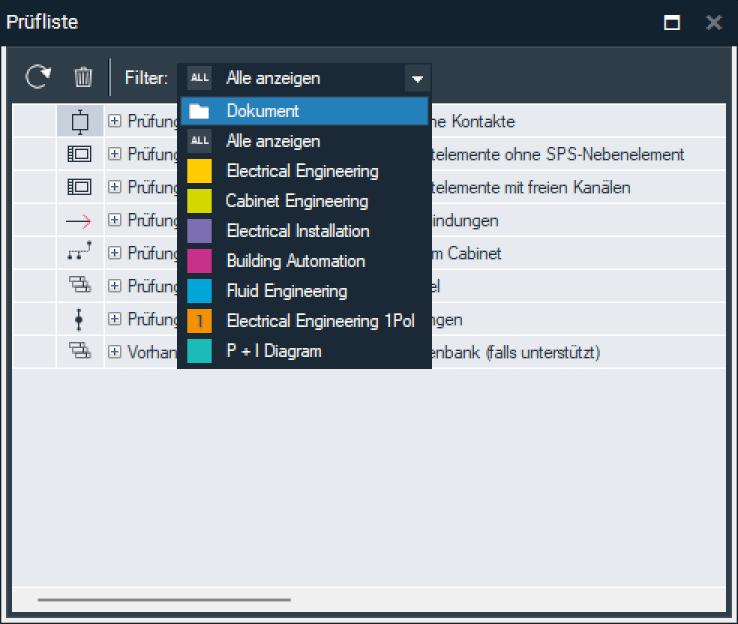Image resolution: width=738 pixels, height=624 pixels.
Task: Maximize the Prüfliste panel
Action: pyautogui.click(x=672, y=22)
